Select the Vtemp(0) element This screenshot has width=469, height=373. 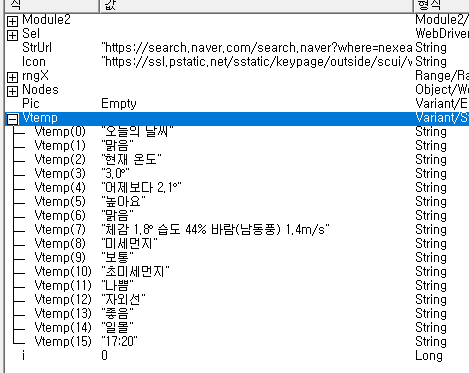click(x=60, y=132)
